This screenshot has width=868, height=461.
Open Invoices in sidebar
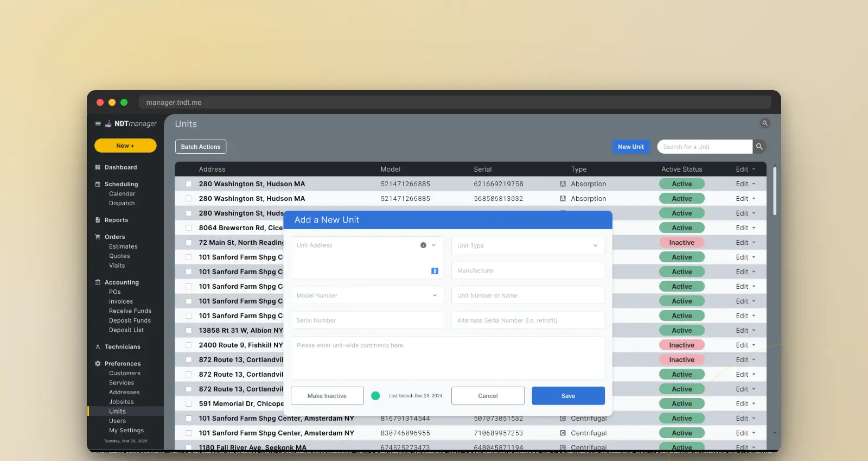[121, 302]
